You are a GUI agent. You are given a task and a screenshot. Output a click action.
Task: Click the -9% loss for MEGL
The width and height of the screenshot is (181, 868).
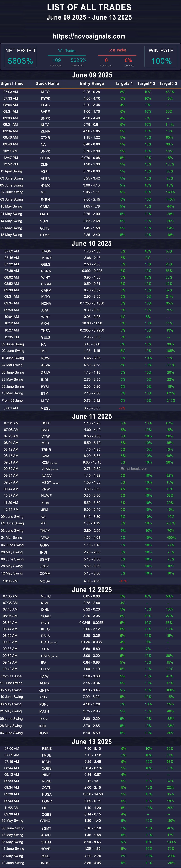coord(122,408)
